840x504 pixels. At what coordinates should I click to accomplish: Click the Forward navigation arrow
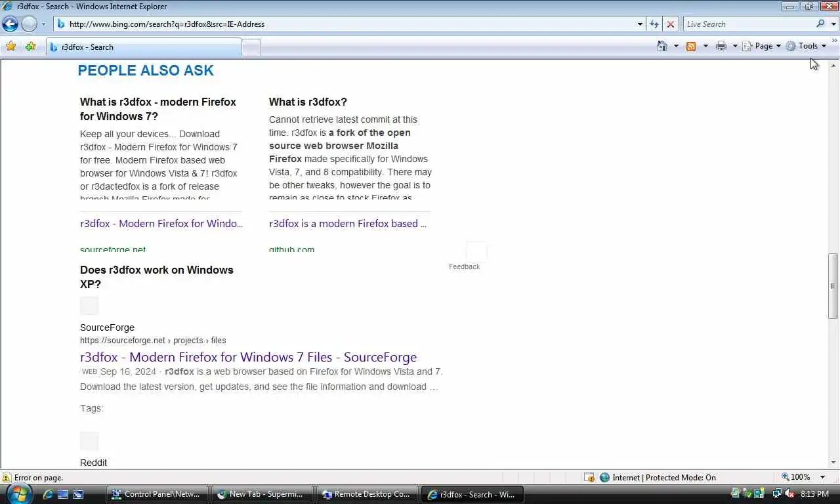click(x=30, y=24)
